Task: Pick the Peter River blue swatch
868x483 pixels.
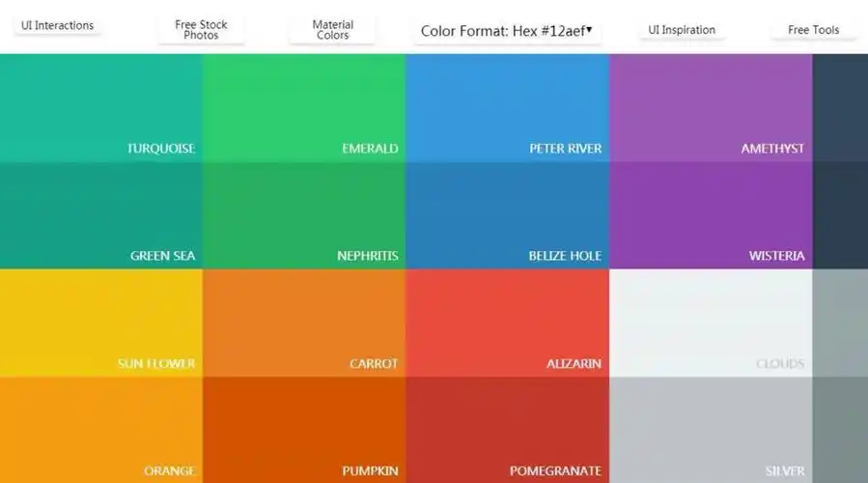Action: coord(507,107)
